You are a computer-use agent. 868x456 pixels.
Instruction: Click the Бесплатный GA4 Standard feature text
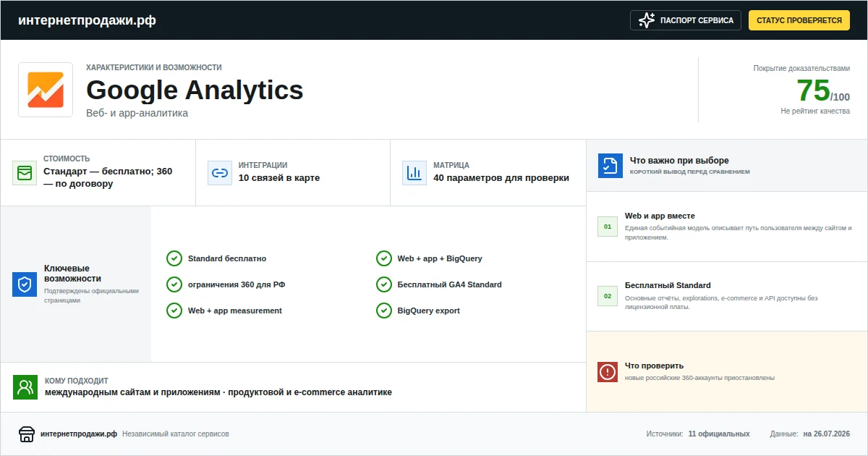pyautogui.click(x=450, y=284)
